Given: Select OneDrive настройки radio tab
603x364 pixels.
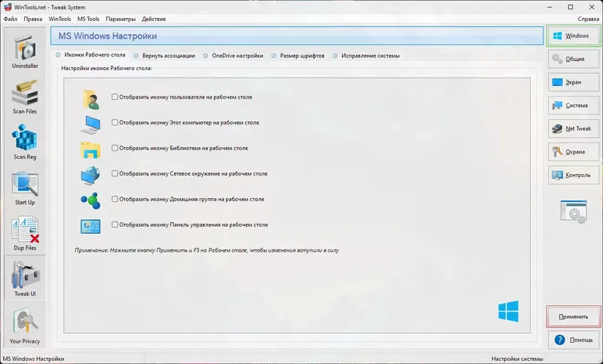Looking at the screenshot, I should tap(234, 56).
